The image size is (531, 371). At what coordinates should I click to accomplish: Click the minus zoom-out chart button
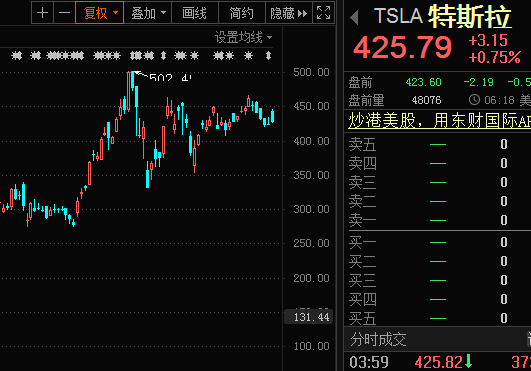[x=64, y=13]
